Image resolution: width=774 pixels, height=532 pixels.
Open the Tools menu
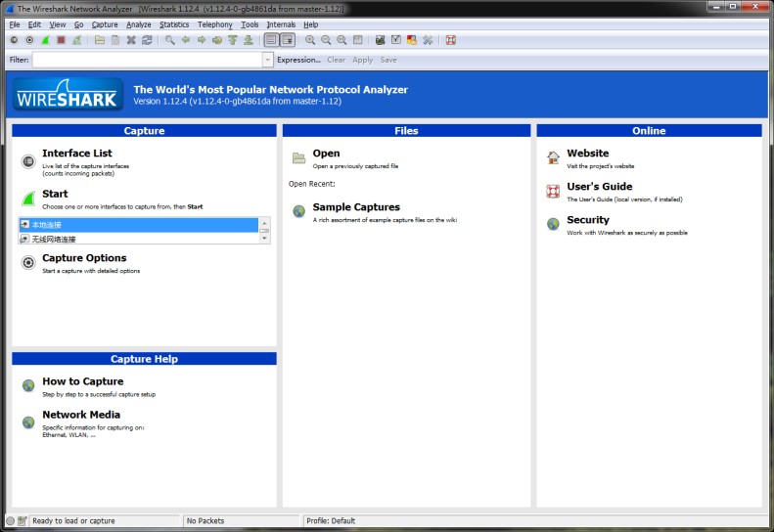coord(250,24)
